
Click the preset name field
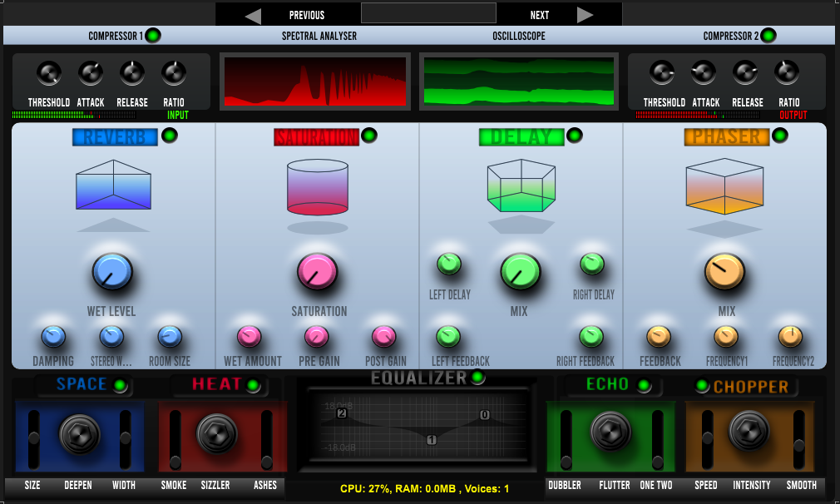428,12
